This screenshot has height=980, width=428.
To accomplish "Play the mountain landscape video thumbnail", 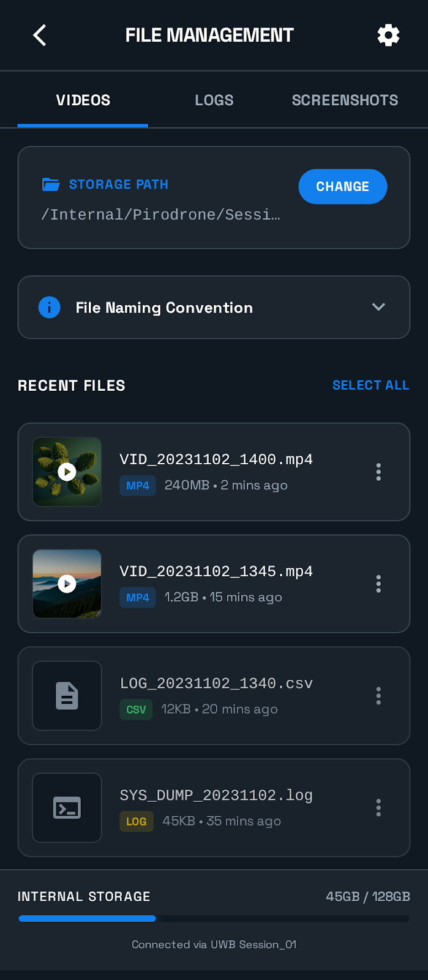I will pyautogui.click(x=67, y=584).
